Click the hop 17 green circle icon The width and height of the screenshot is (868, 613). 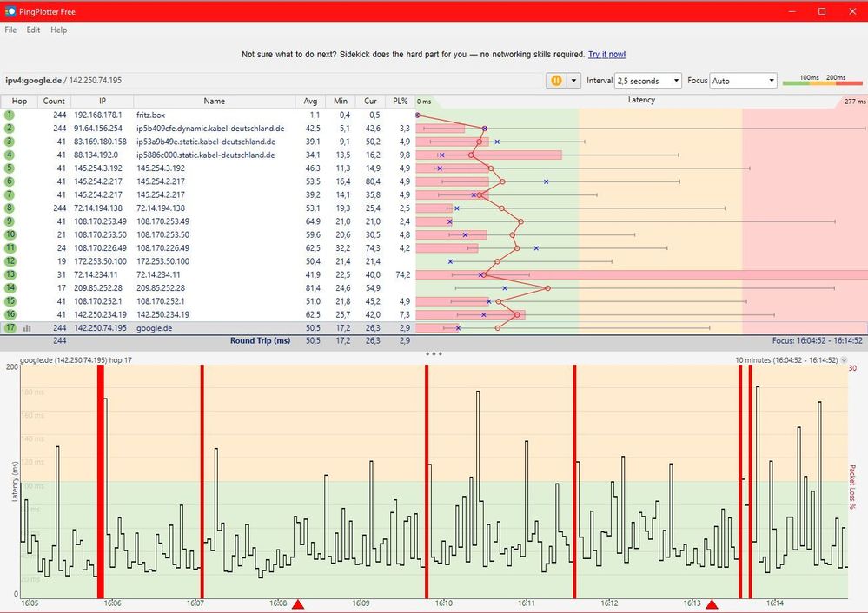[10, 327]
